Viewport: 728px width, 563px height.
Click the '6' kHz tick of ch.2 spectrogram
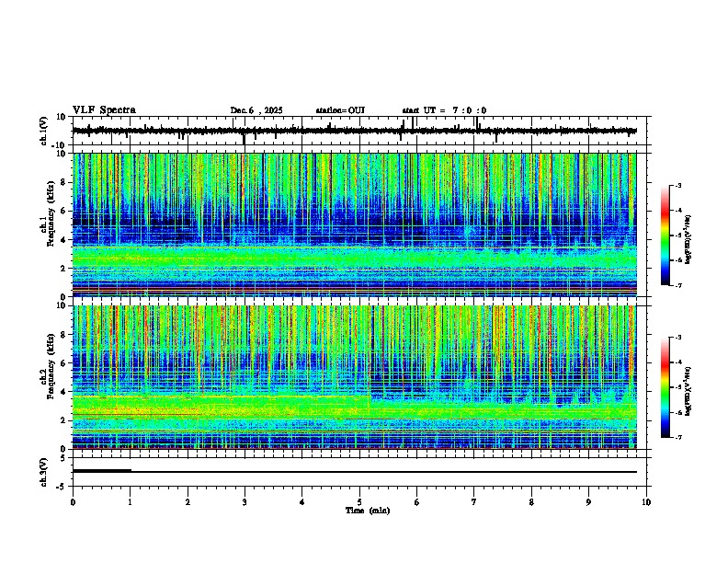pos(65,363)
